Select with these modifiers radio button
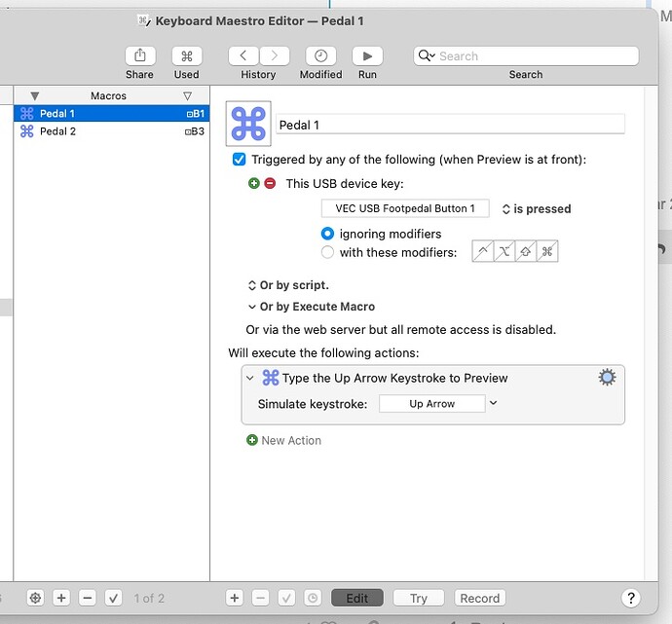 327,252
